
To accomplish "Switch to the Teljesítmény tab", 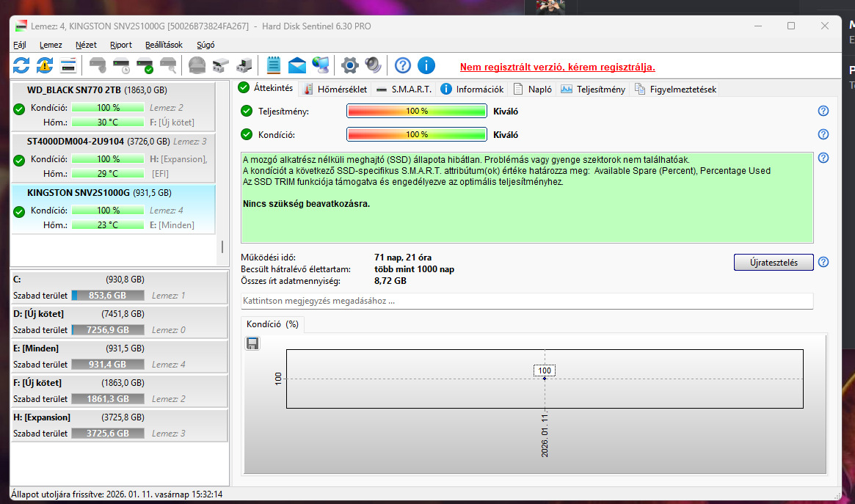I will coord(593,90).
